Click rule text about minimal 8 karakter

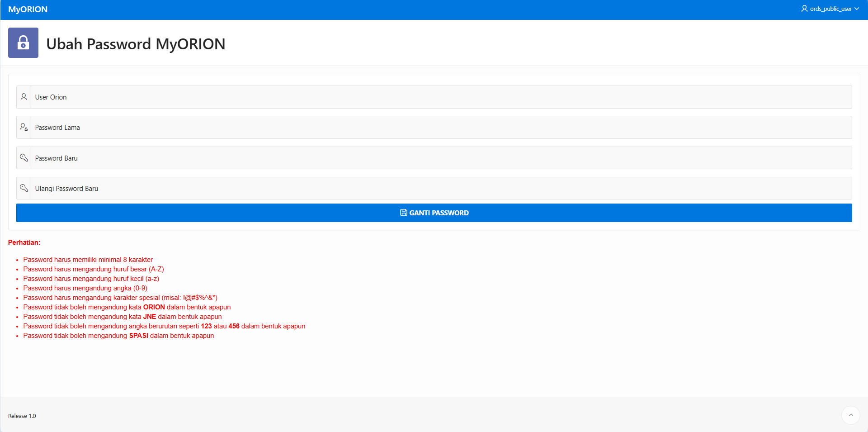click(88, 260)
